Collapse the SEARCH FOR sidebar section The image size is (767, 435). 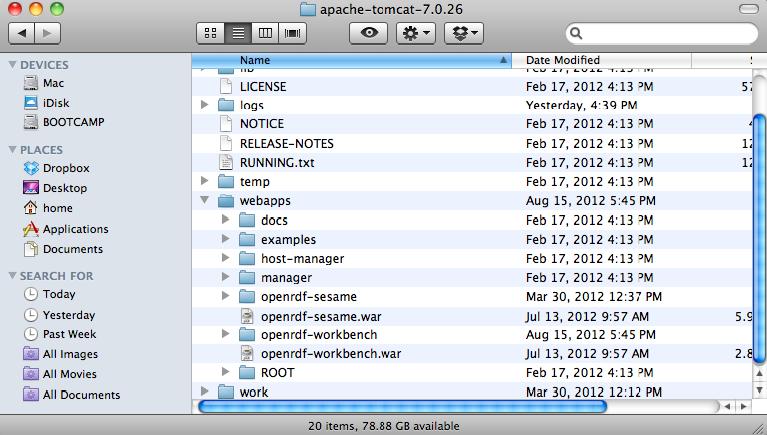13,276
